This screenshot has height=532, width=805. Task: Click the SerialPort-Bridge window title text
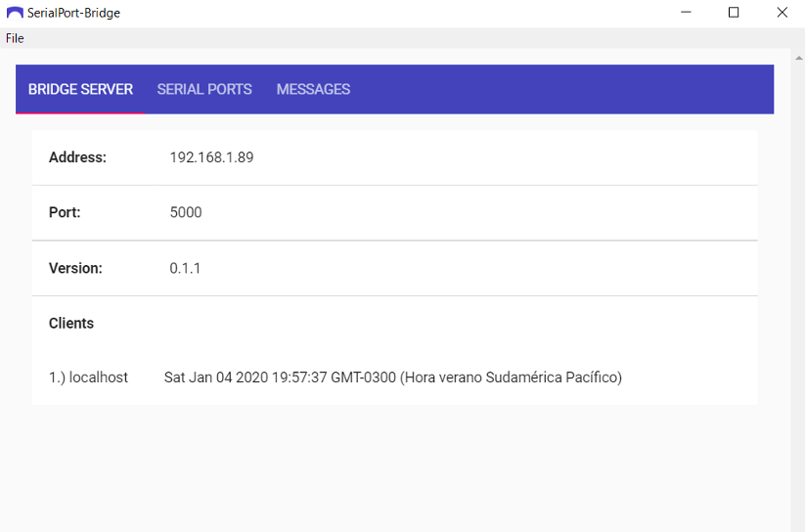tap(74, 13)
